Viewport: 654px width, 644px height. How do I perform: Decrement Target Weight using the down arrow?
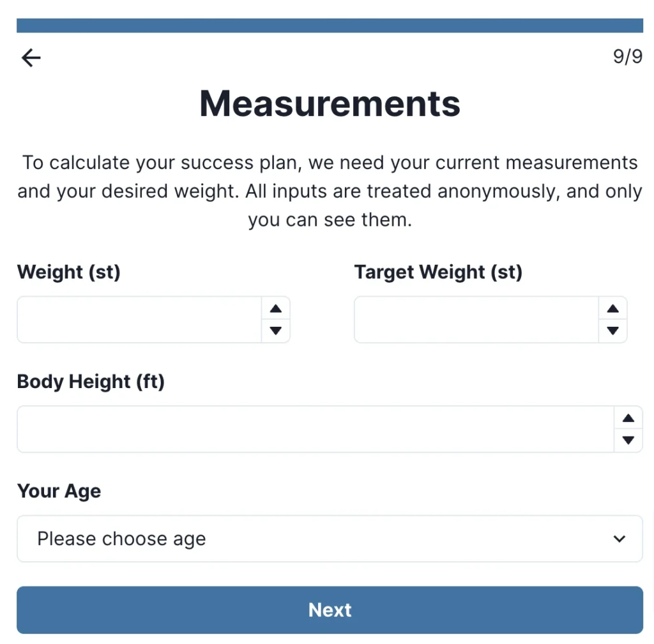coord(613,331)
